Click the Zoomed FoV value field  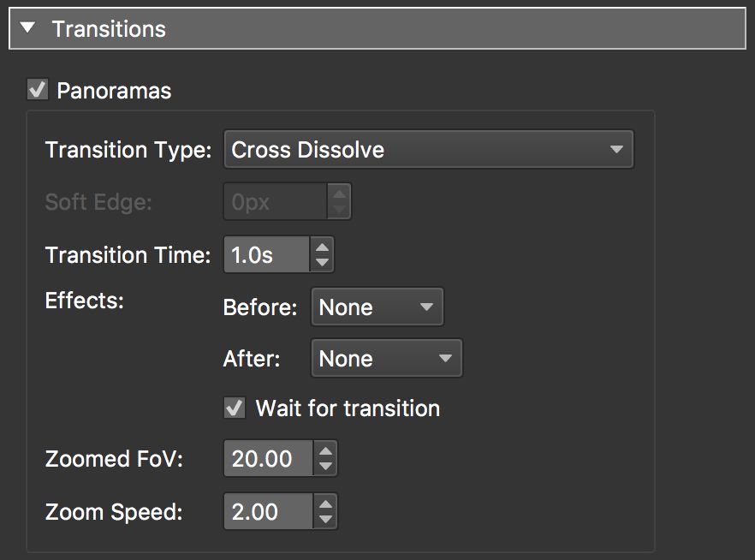(x=270, y=458)
